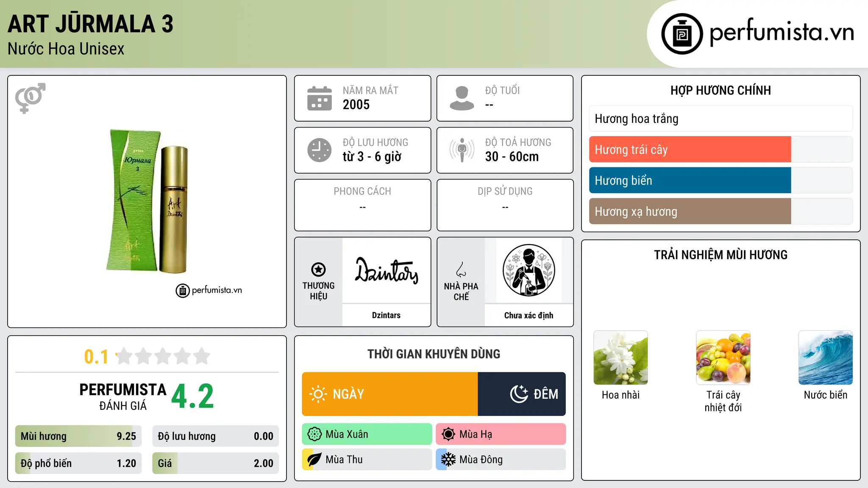The width and height of the screenshot is (868, 488).
Task: Click the Nước biển note caption
Action: coord(826,395)
